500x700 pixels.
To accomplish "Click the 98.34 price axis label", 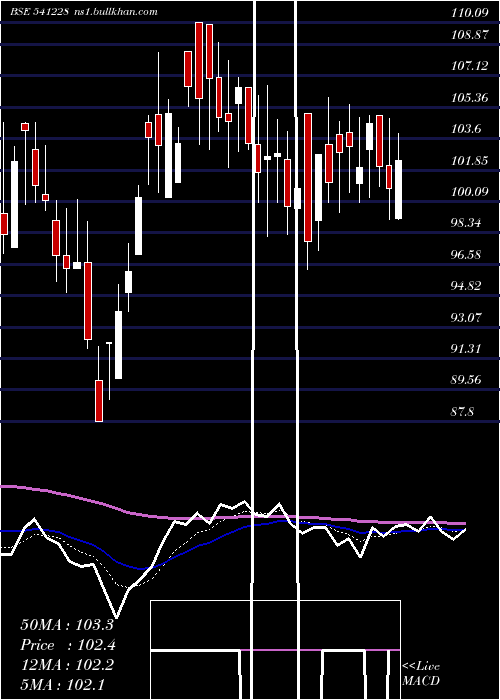I will point(466,223).
